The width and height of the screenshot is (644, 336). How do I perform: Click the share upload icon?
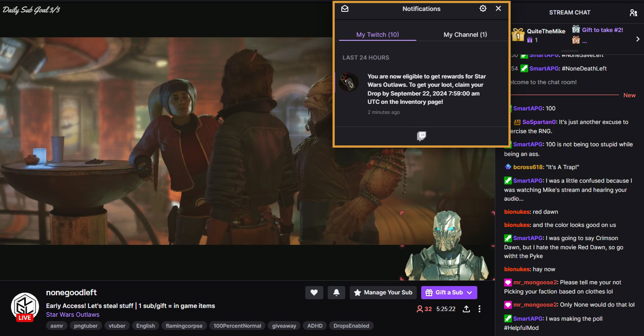(x=466, y=309)
